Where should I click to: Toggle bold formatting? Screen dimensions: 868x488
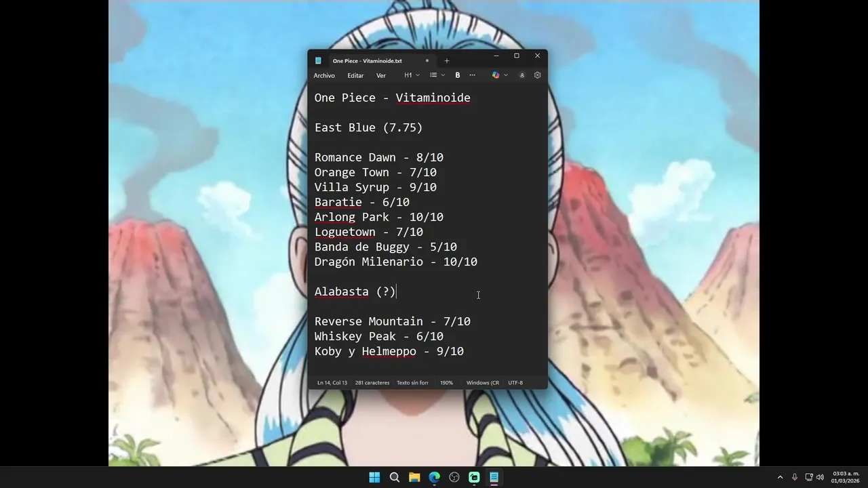[x=458, y=75]
